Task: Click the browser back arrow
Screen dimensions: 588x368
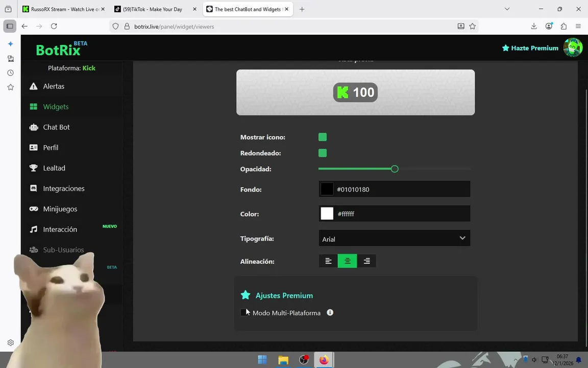Action: point(24,26)
